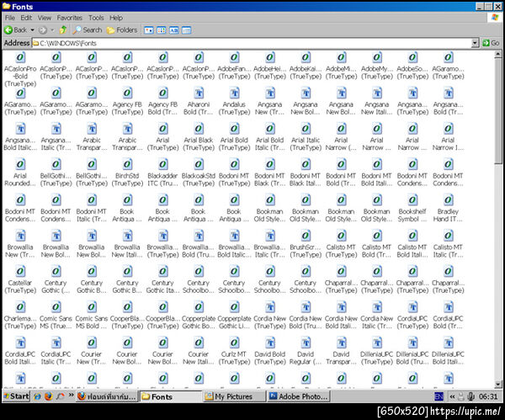Expand the Address bar dropdown
Viewport: 505px width, 420px height.
coord(475,43)
